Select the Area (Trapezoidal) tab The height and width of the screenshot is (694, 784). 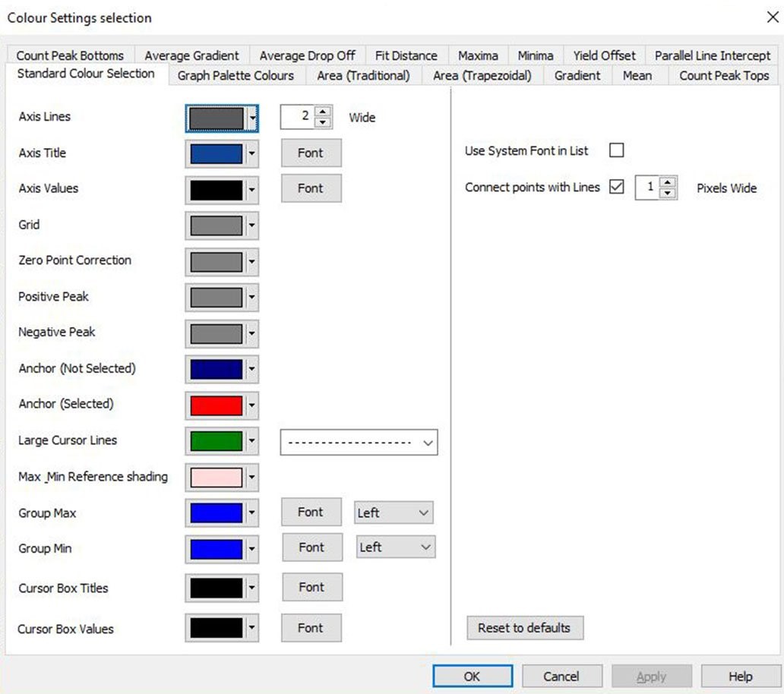pos(482,75)
